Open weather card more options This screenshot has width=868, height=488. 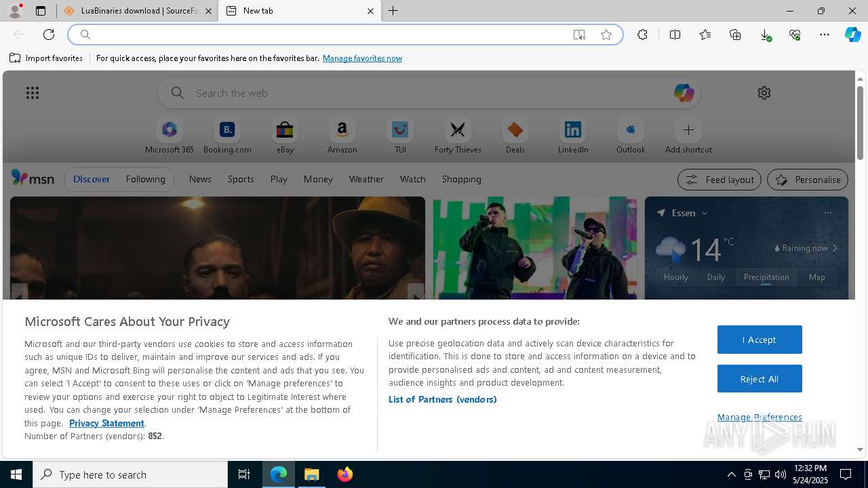point(828,213)
